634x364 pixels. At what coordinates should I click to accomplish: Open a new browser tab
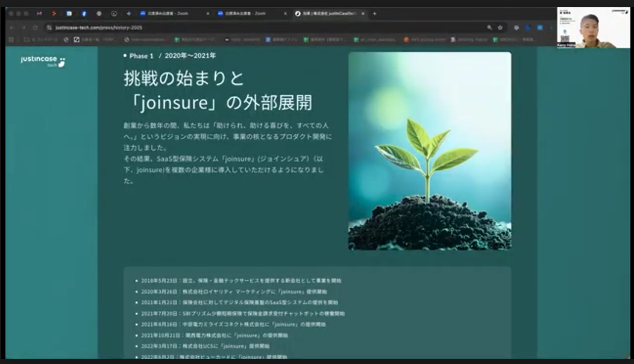[374, 13]
